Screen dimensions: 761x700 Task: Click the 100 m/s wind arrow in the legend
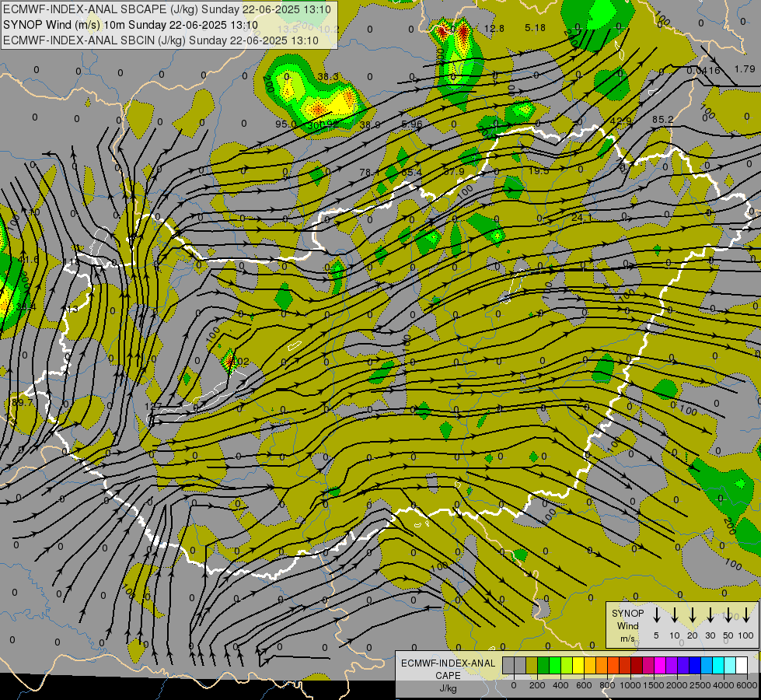[x=746, y=615]
